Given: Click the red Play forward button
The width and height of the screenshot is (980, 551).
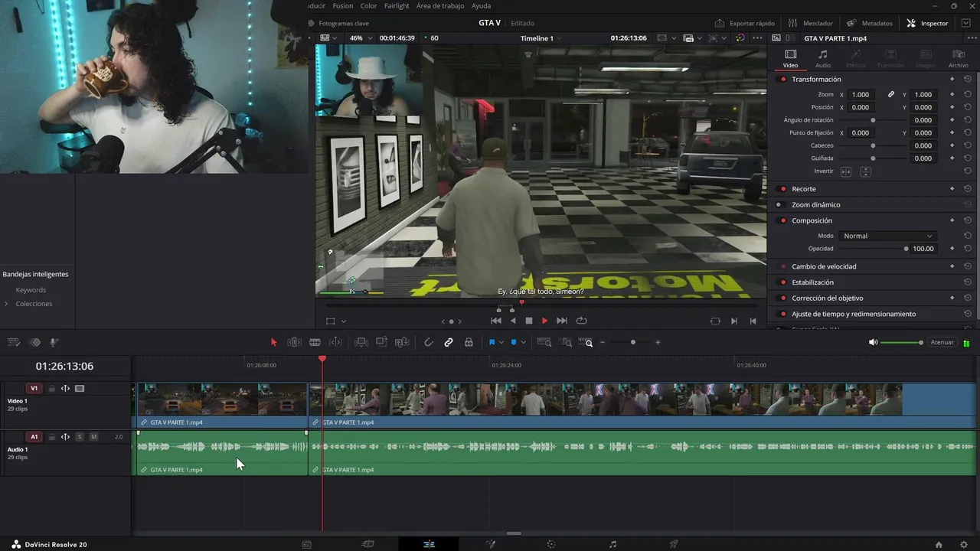Looking at the screenshot, I should 544,321.
